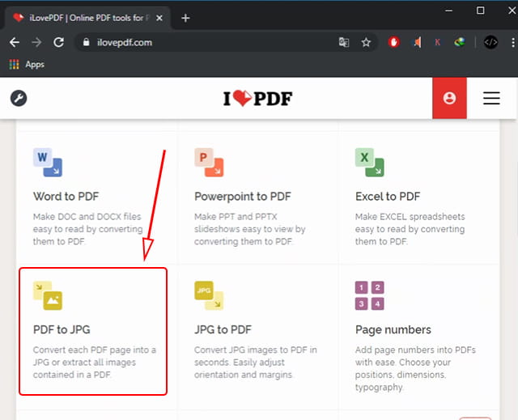Click the code brackets extension icon
This screenshot has height=420, width=518.
[x=490, y=42]
